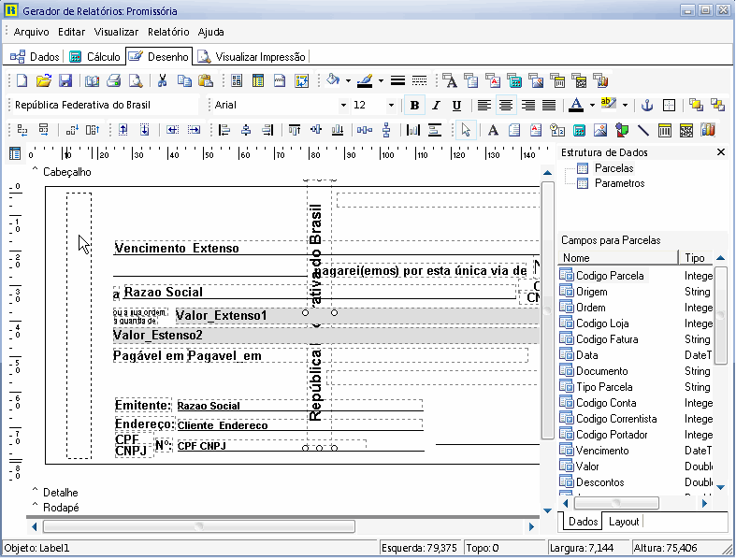Select the Line drawing tool
736x560 pixels.
pyautogui.click(x=643, y=130)
